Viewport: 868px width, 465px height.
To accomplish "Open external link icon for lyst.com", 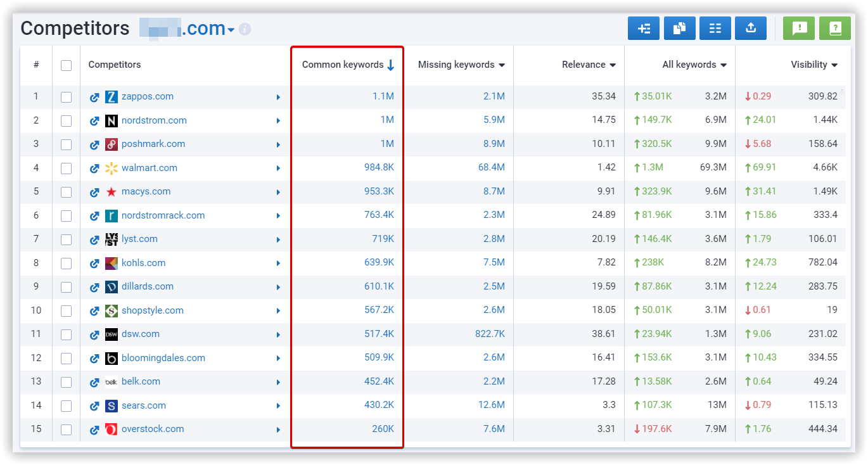I will coord(94,240).
